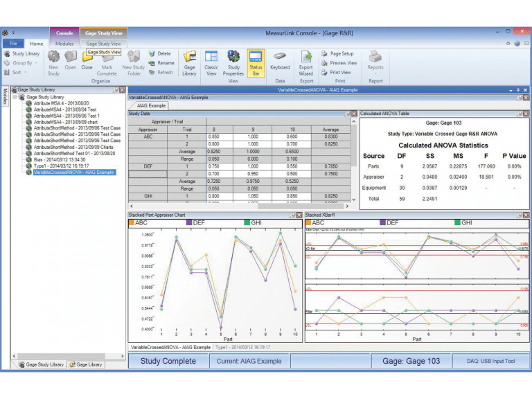
Task: Open the Reports button in the ribbon
Action: 375,60
